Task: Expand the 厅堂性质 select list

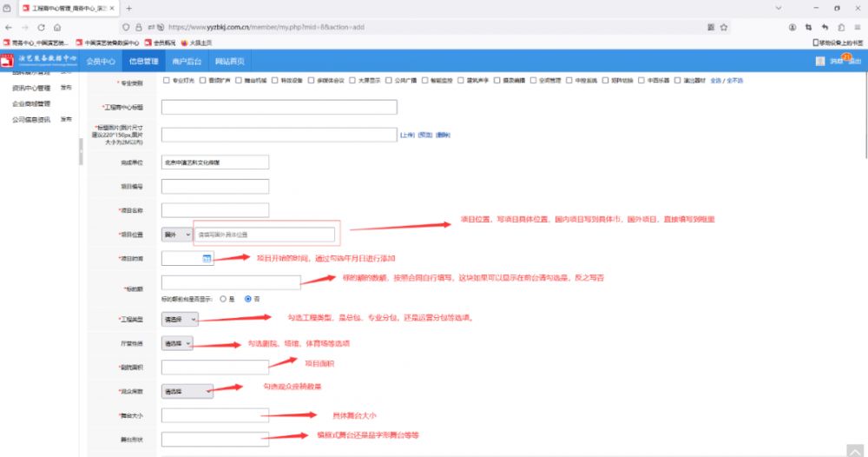Action: pos(178,343)
